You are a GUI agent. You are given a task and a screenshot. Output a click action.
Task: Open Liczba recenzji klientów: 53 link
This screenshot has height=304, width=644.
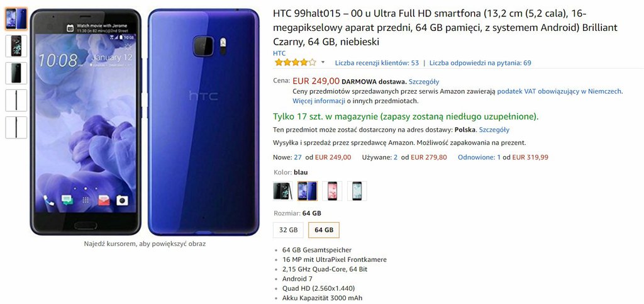pyautogui.click(x=377, y=63)
